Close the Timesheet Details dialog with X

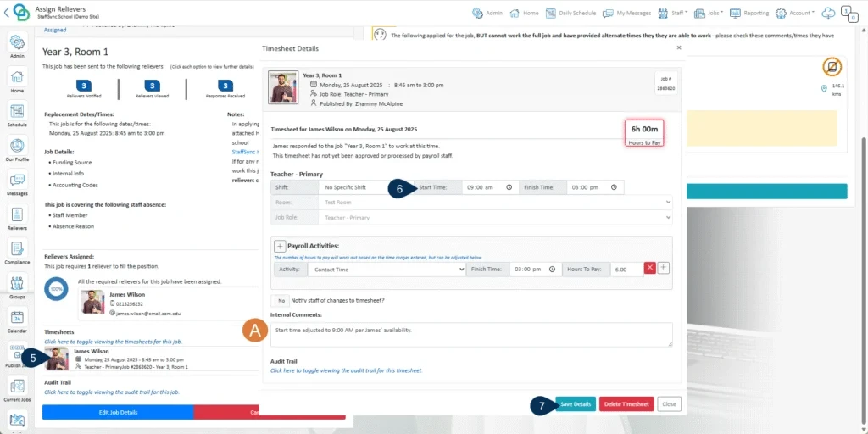(x=679, y=48)
